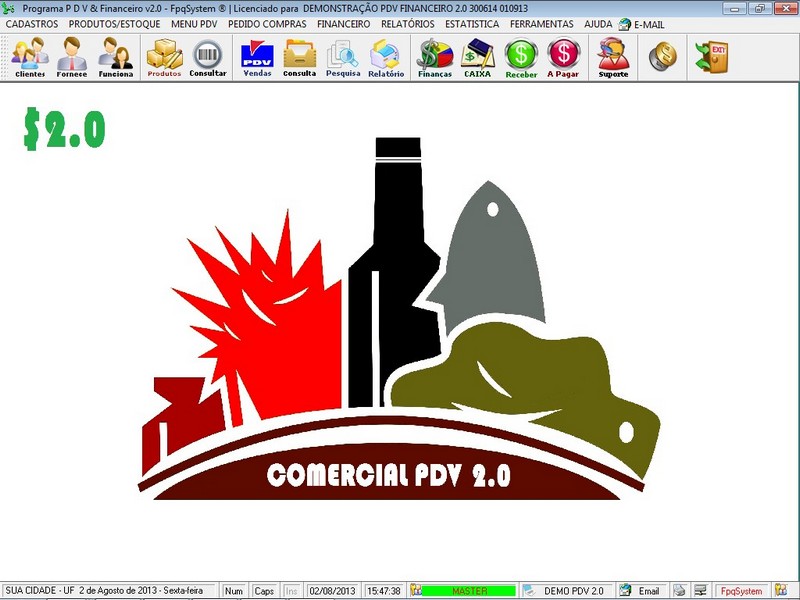Click the network computer status bar icon
The image size is (800, 600).
(x=701, y=590)
